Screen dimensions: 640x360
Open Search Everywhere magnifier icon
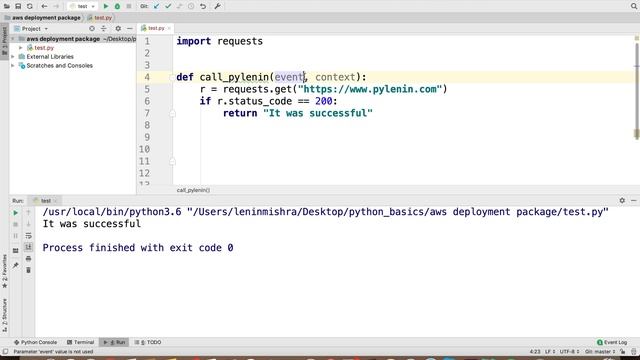pos(634,6)
